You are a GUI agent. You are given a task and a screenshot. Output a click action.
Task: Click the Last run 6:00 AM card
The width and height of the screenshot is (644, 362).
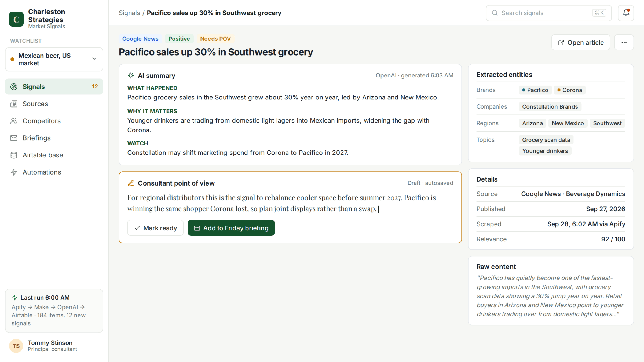click(x=54, y=311)
